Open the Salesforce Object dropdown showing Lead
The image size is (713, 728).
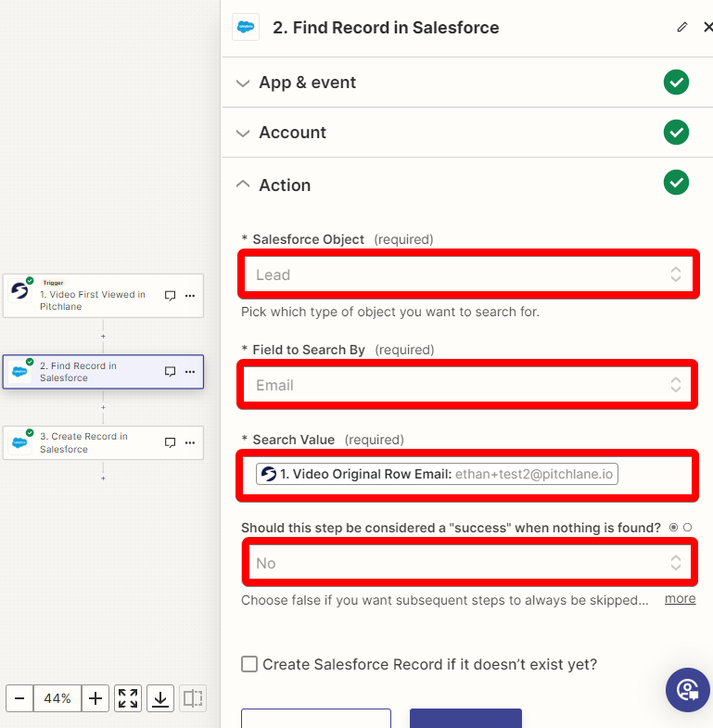pos(468,275)
